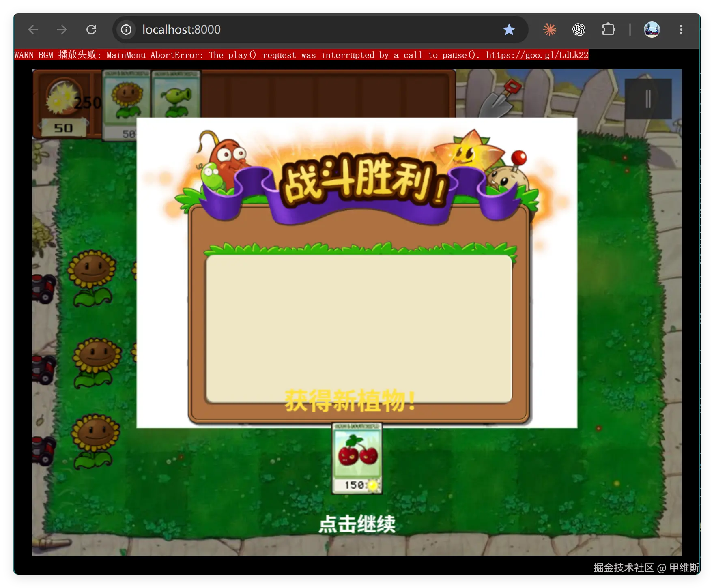Go back to the previous page
Screen dimensions: 714x588
33,30
